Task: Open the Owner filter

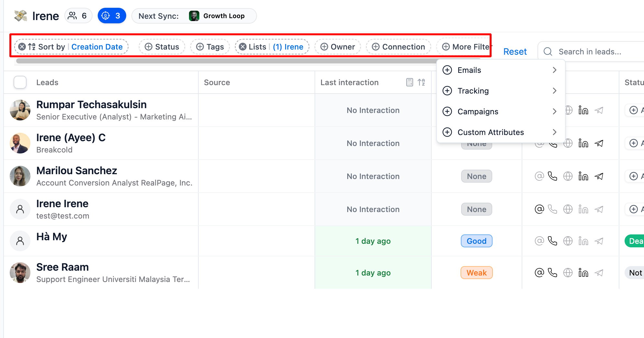Action: pyautogui.click(x=338, y=47)
